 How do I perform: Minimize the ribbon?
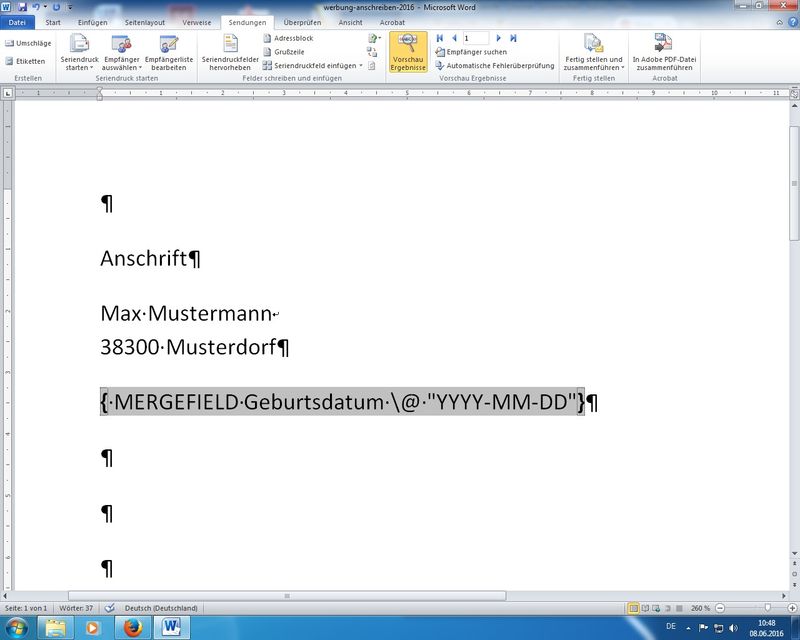click(x=780, y=22)
